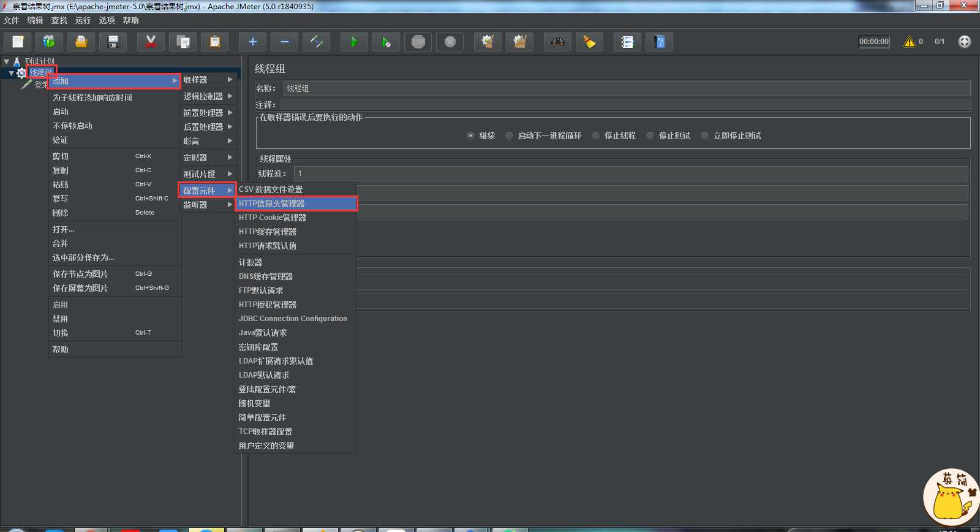The width and height of the screenshot is (980, 532).
Task: Select the 立即停止测试 radio button
Action: pos(704,135)
